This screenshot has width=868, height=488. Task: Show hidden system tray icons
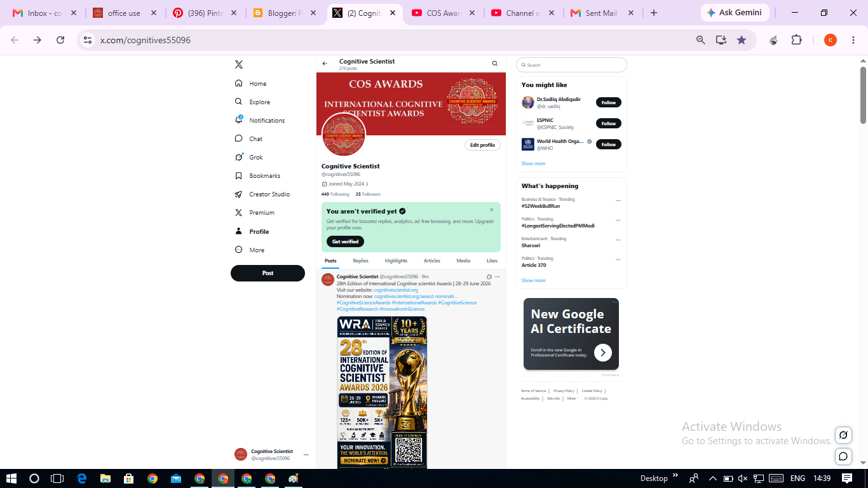click(x=712, y=478)
